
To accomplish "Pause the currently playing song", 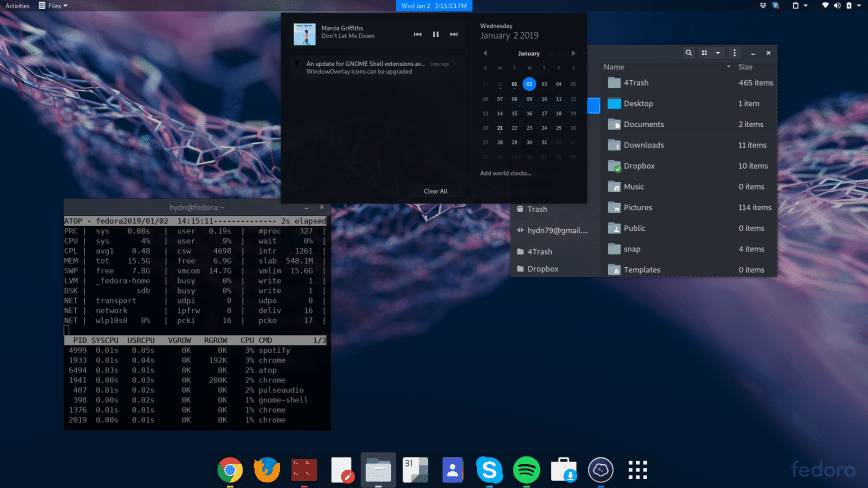I will [435, 34].
